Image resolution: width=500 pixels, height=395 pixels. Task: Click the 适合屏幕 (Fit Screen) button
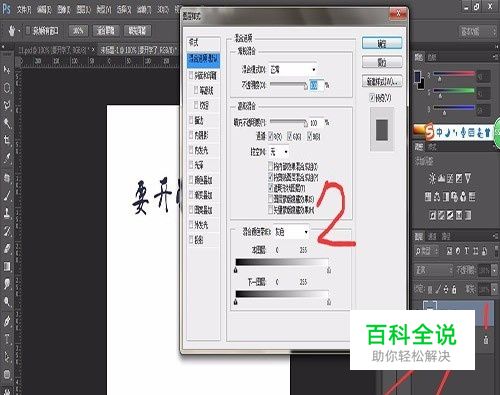(x=106, y=31)
